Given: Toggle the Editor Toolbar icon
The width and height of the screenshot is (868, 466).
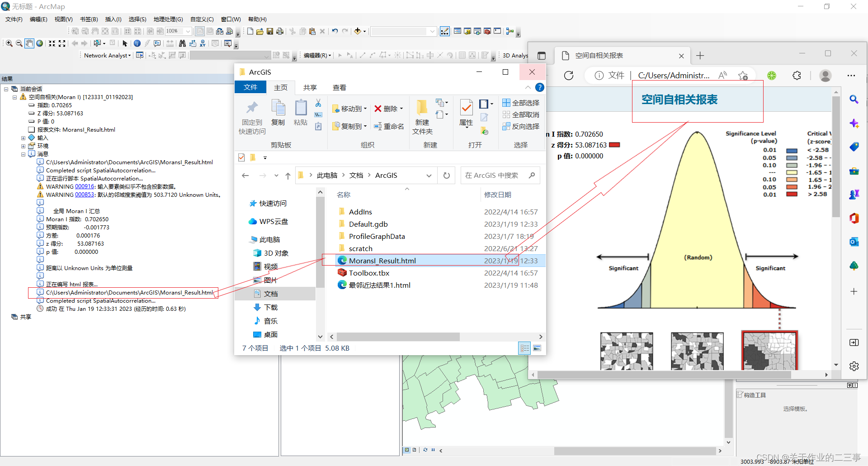Looking at the screenshot, I should tap(445, 31).
